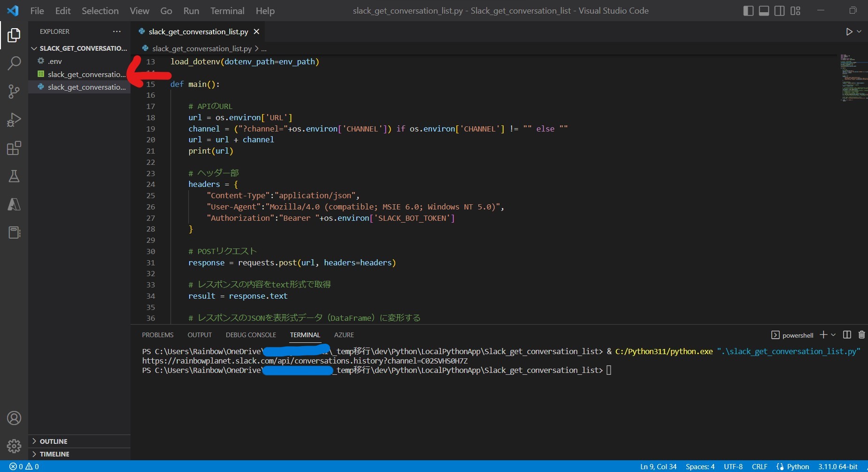Open the Terminal menu
868x472 pixels.
pyautogui.click(x=227, y=11)
